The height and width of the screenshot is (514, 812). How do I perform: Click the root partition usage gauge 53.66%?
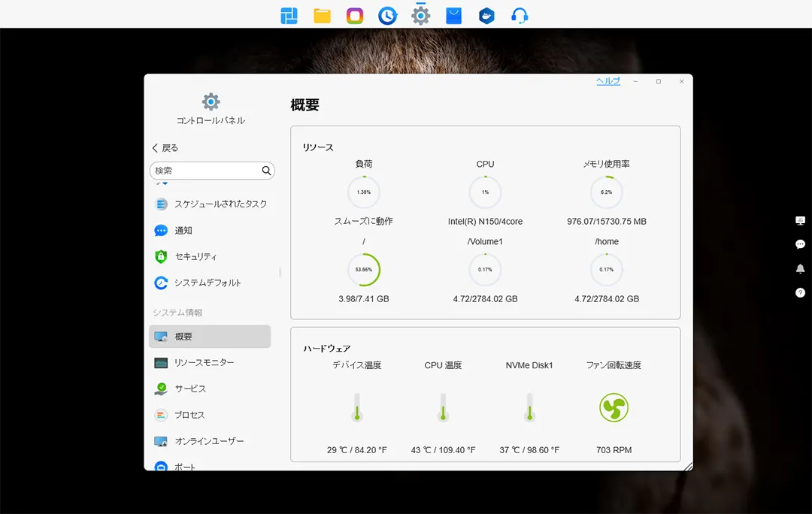(x=364, y=269)
